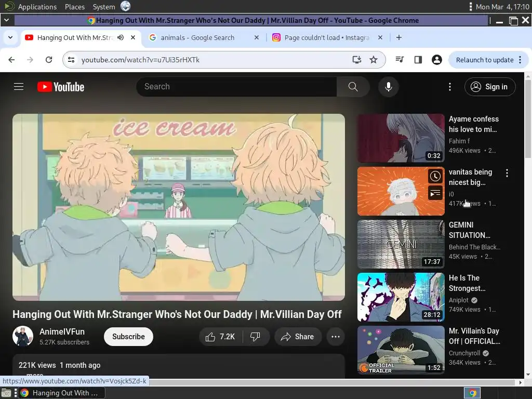Click the main video player
This screenshot has width=532, height=399.
pos(179,207)
